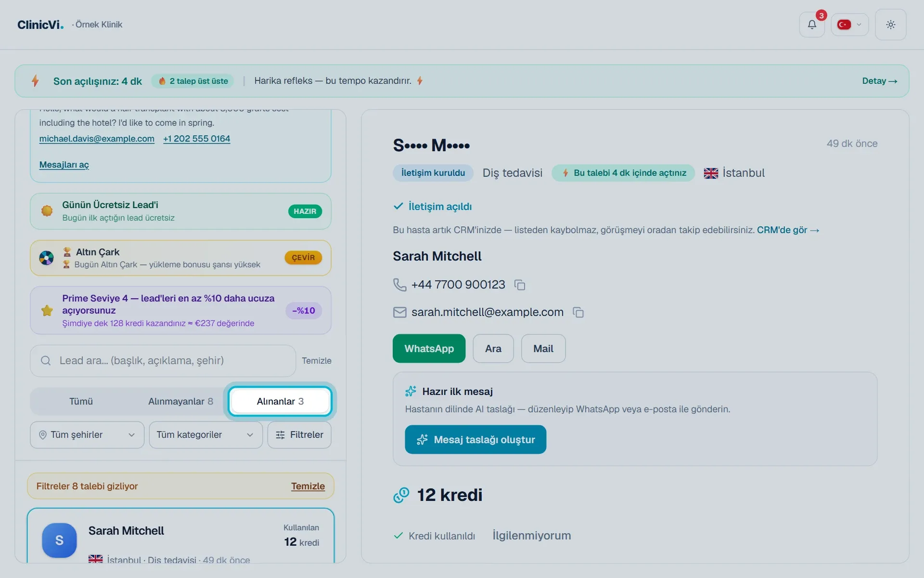This screenshot has width=924, height=578.
Task: Click Mesaj taslağı oluştur button
Action: coord(475,439)
